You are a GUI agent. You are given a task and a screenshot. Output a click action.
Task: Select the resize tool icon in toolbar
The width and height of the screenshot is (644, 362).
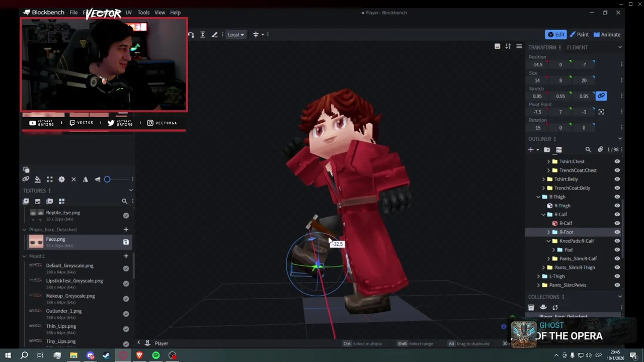[x=202, y=35]
